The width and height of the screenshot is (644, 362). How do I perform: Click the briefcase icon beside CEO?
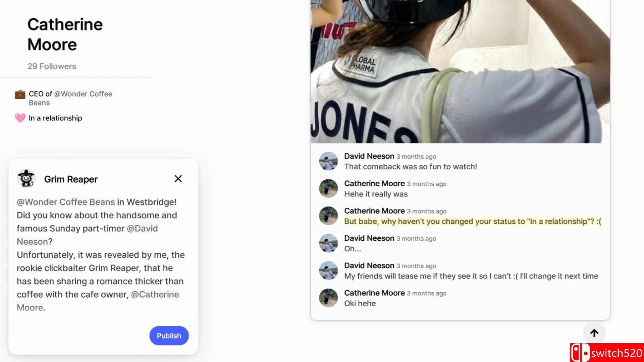click(x=20, y=95)
